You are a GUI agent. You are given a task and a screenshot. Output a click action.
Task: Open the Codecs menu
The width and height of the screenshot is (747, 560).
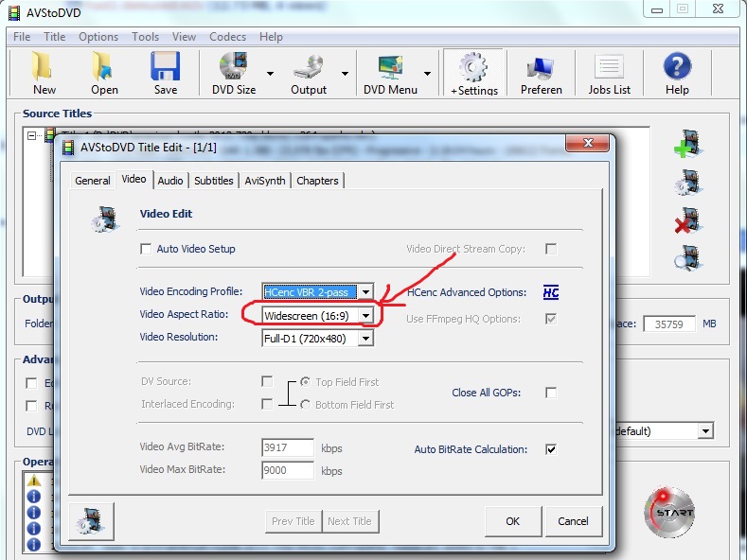coord(228,37)
